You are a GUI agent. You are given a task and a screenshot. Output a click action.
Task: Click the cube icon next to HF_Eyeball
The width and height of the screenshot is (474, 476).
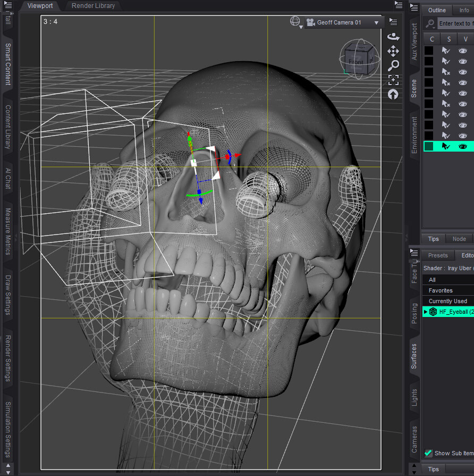[x=433, y=312]
